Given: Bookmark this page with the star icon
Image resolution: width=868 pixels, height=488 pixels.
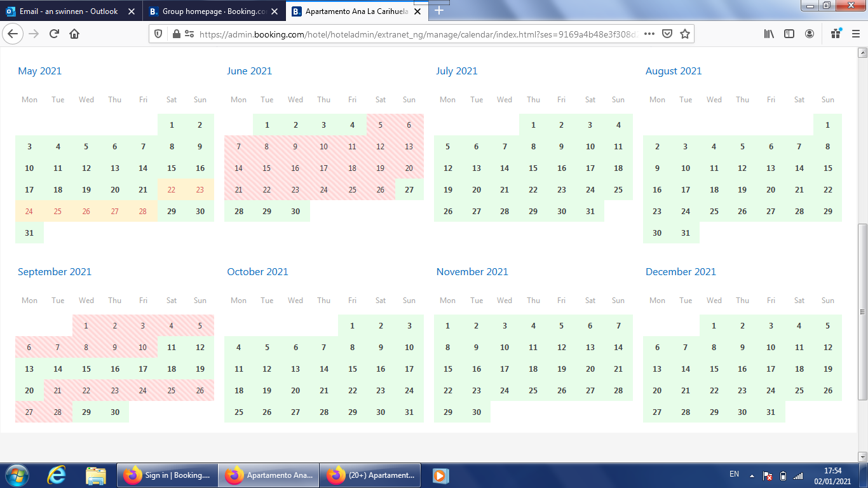Looking at the screenshot, I should pyautogui.click(x=684, y=34).
